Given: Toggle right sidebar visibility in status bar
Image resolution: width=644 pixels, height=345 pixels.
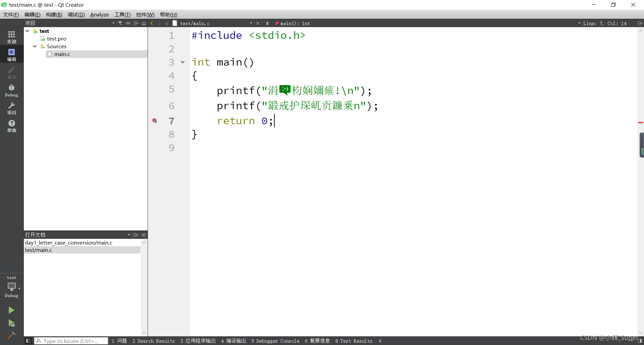Looking at the screenshot, I should pyautogui.click(x=640, y=341).
